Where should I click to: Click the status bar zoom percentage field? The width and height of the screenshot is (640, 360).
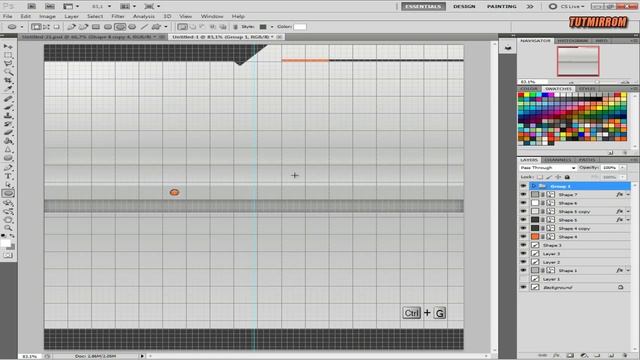coord(29,356)
